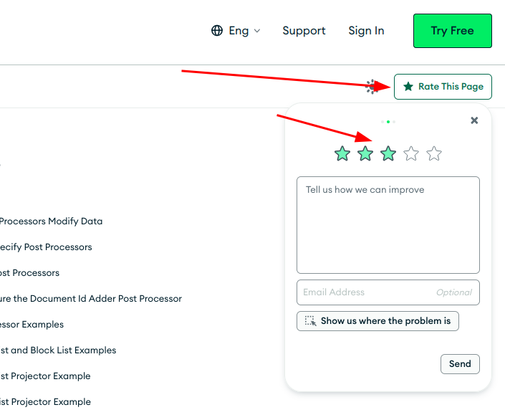Click the Tell us how we can improve box
This screenshot has width=505, height=420.
tap(388, 225)
